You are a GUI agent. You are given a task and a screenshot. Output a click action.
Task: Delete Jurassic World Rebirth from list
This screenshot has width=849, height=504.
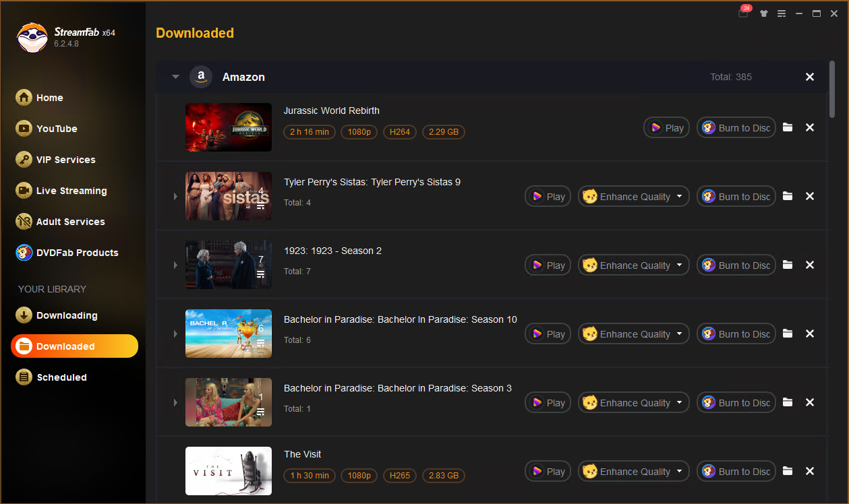coord(810,127)
